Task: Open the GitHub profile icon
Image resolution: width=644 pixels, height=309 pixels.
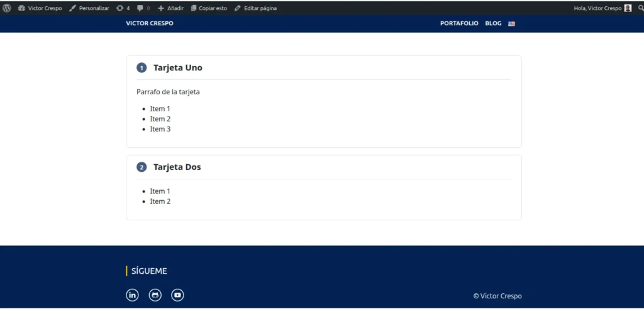Action: [155, 295]
